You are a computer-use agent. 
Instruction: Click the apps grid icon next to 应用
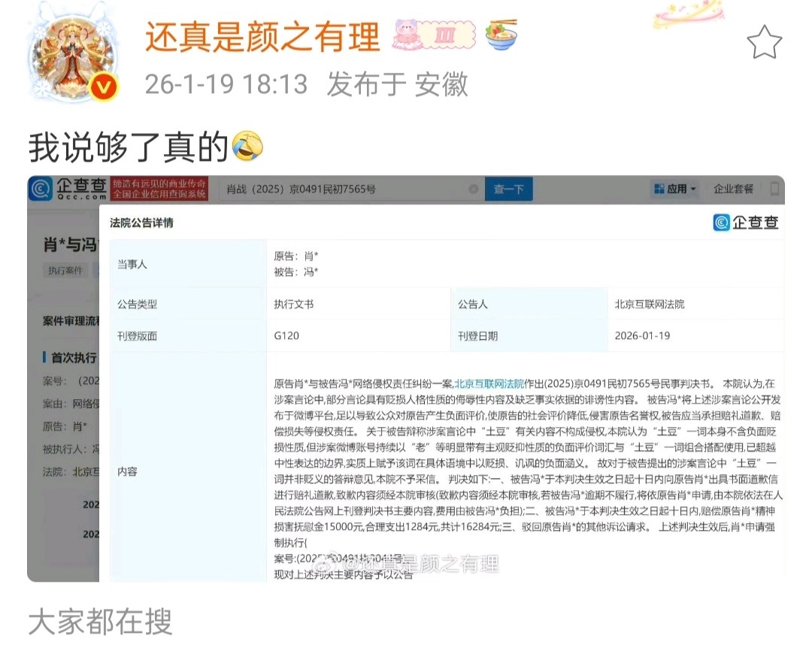tap(661, 189)
